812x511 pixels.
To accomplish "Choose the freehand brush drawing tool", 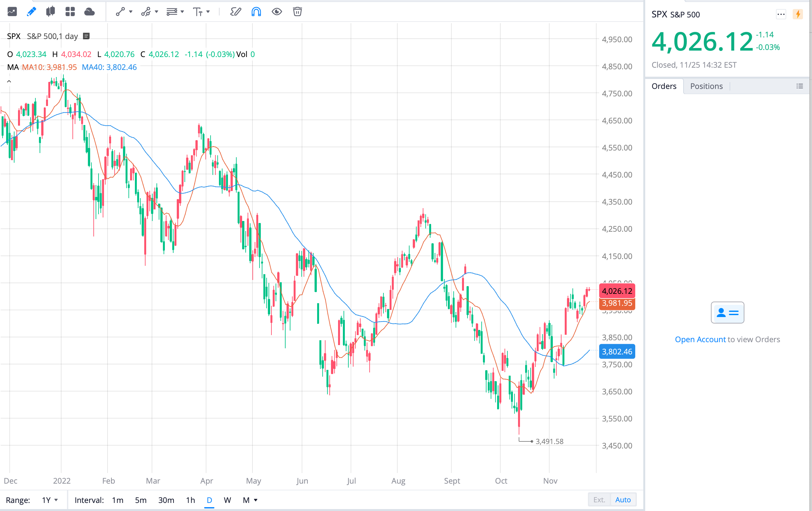I will coord(236,12).
